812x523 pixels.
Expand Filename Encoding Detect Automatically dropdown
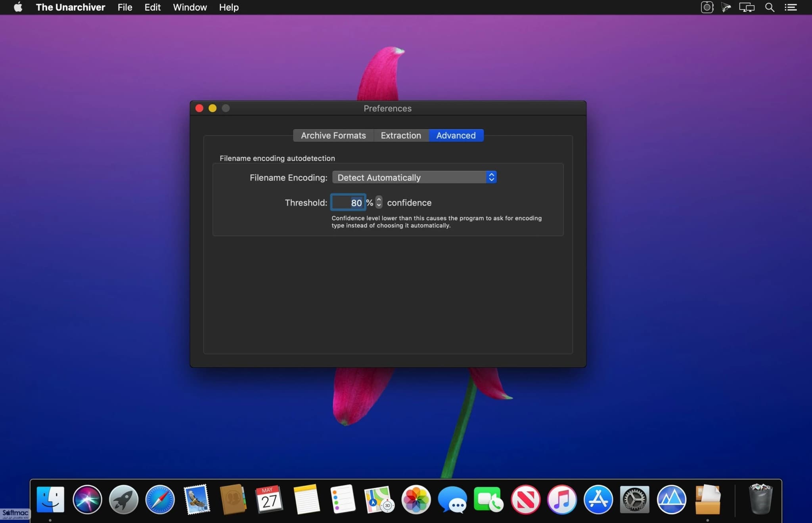pos(414,177)
